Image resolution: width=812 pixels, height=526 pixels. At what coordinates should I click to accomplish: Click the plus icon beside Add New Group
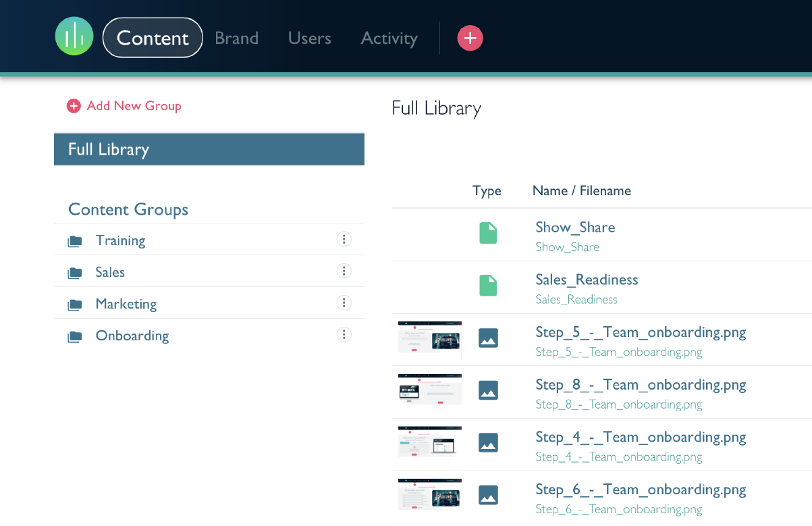[74, 106]
